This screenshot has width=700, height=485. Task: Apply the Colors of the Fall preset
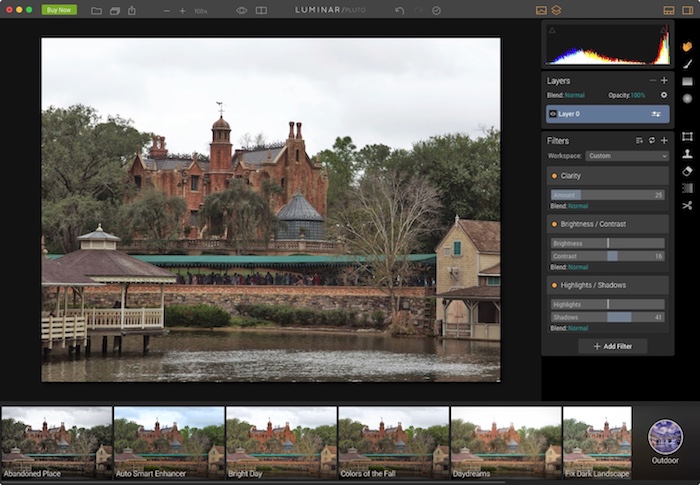pos(394,443)
